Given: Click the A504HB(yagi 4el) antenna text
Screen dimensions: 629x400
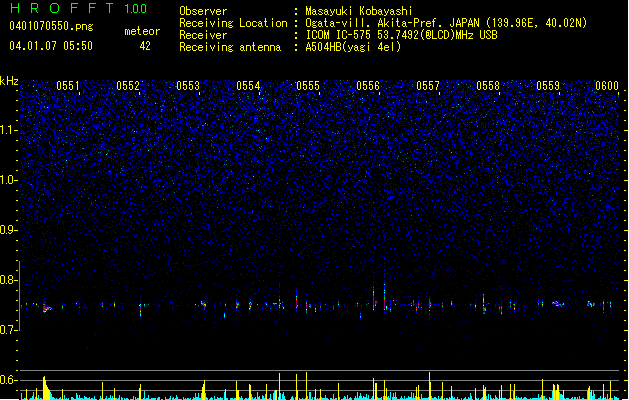Looking at the screenshot, I should pyautogui.click(x=353, y=47).
